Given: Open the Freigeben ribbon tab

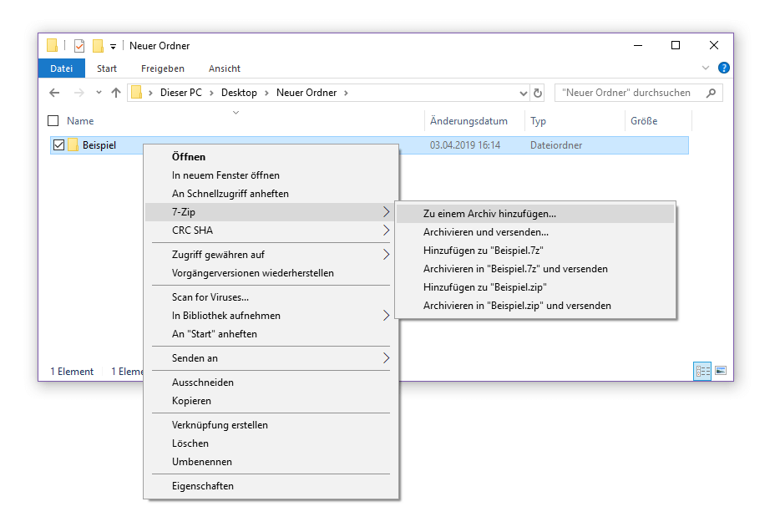Looking at the screenshot, I should point(163,68).
